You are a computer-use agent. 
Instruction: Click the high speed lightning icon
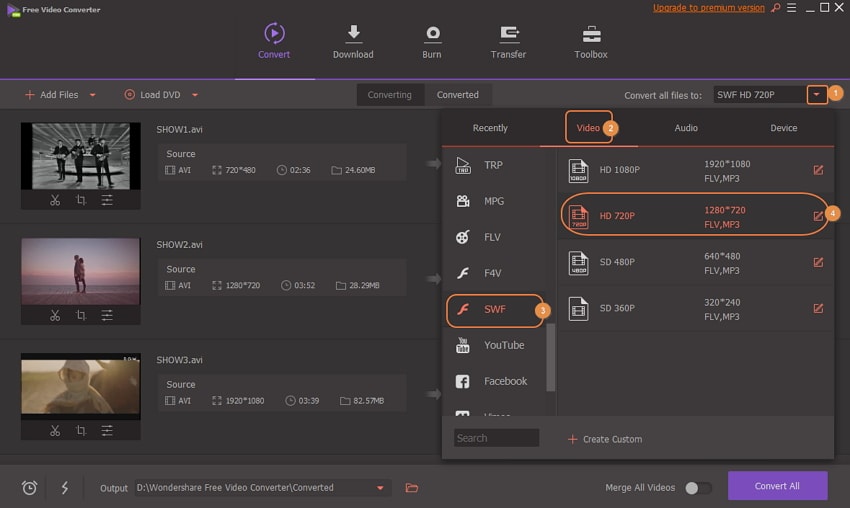tap(65, 488)
